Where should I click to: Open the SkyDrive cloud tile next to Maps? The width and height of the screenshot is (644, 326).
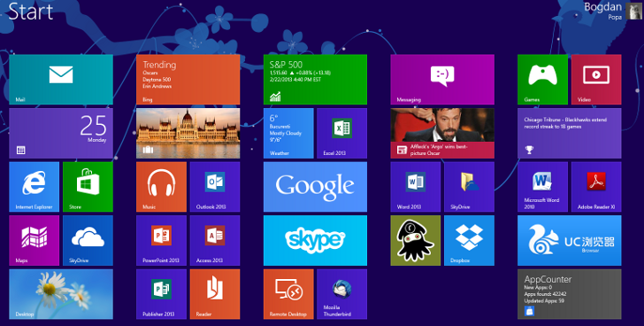(x=88, y=240)
